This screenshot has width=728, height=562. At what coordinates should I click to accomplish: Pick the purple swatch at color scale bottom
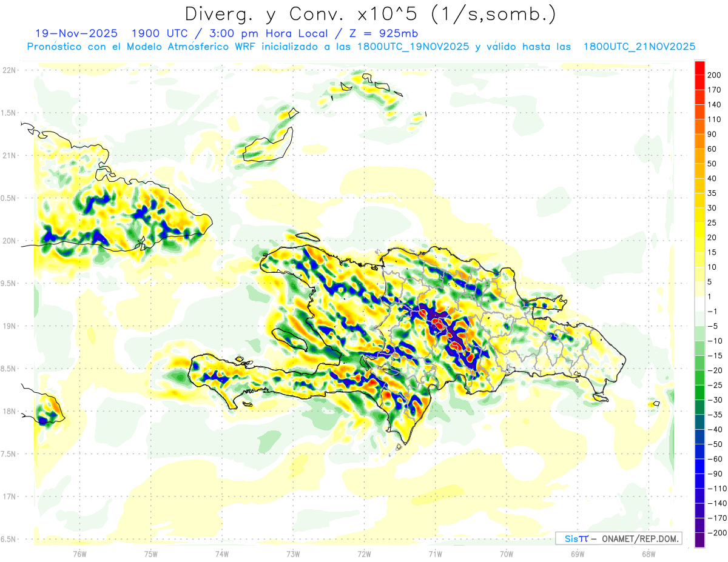pyautogui.click(x=699, y=540)
